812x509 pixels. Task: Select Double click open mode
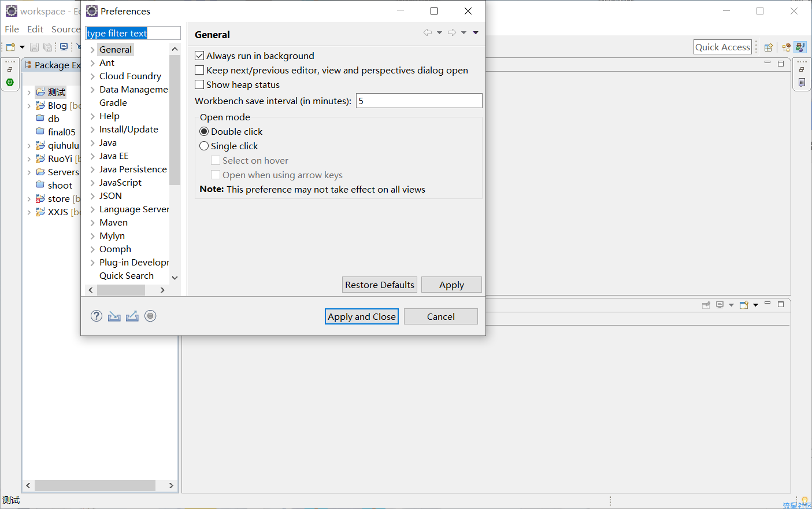[204, 132]
